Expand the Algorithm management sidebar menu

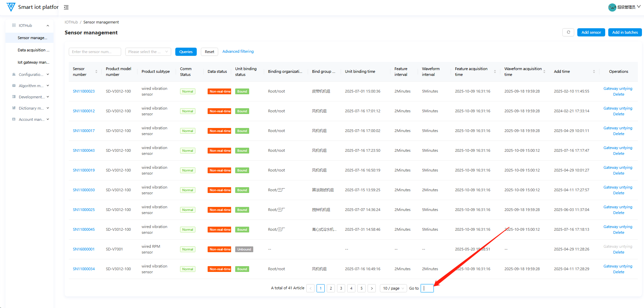31,86
